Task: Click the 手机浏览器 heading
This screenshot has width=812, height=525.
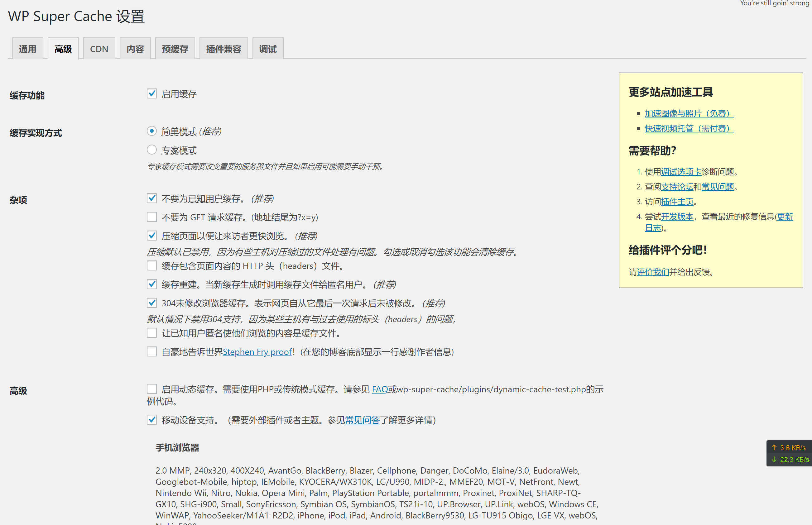Action: (177, 448)
